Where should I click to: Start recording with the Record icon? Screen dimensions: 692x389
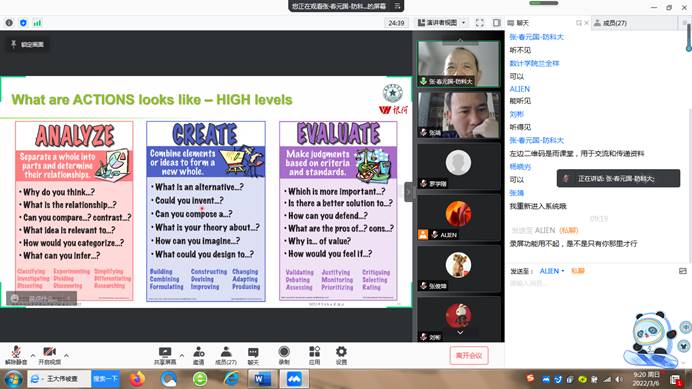[x=284, y=355]
